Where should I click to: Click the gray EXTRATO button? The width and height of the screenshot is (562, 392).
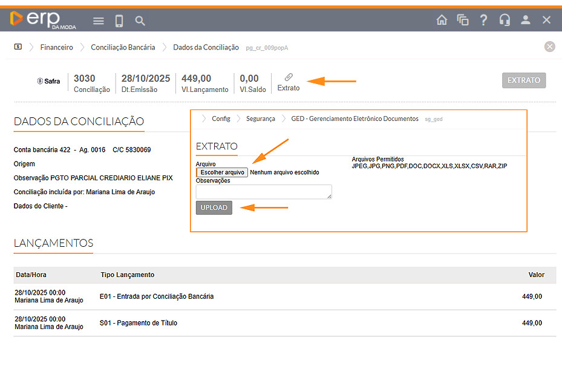523,80
